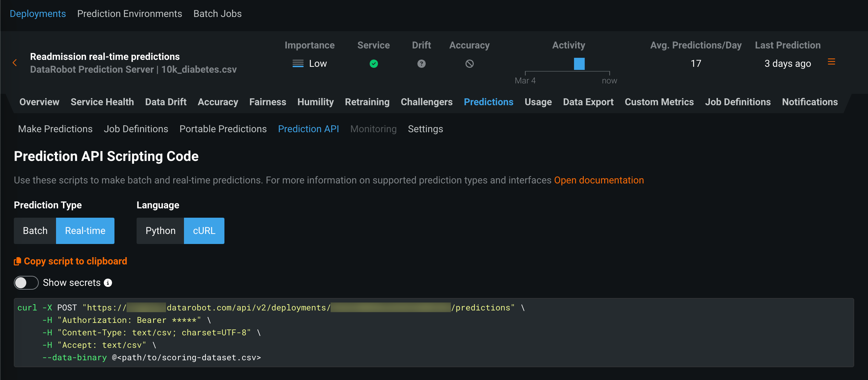
Task: Select Batch prediction type
Action: pos(35,231)
